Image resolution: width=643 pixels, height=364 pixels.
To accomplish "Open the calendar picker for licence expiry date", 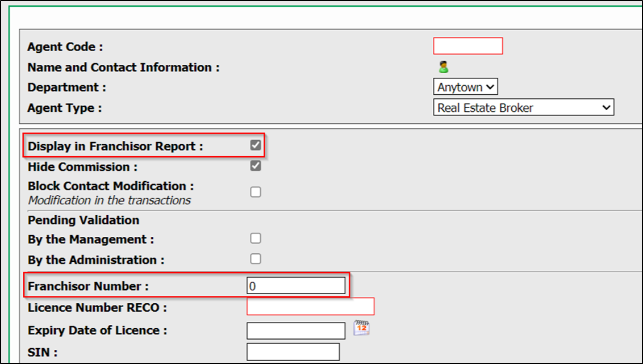I will [361, 328].
